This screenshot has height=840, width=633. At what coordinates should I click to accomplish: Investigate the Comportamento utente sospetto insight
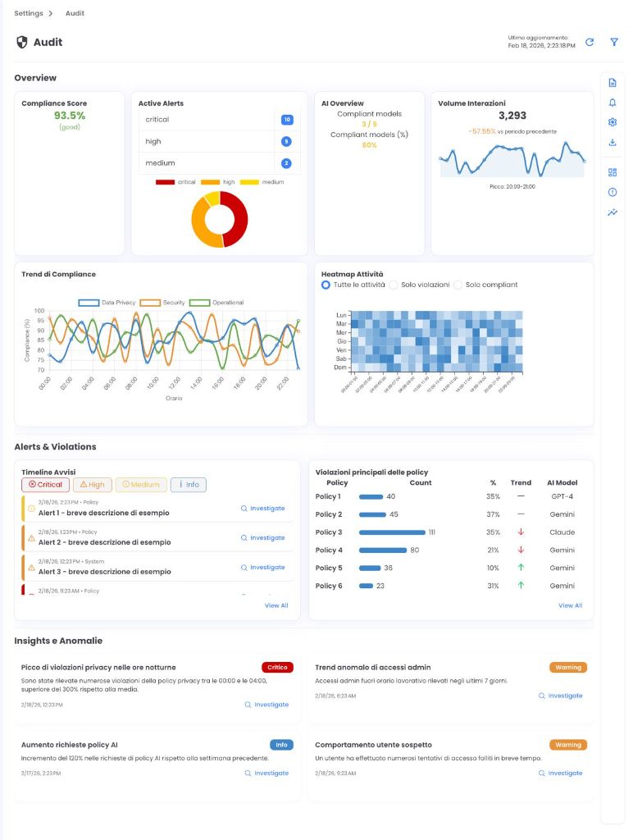click(x=561, y=774)
